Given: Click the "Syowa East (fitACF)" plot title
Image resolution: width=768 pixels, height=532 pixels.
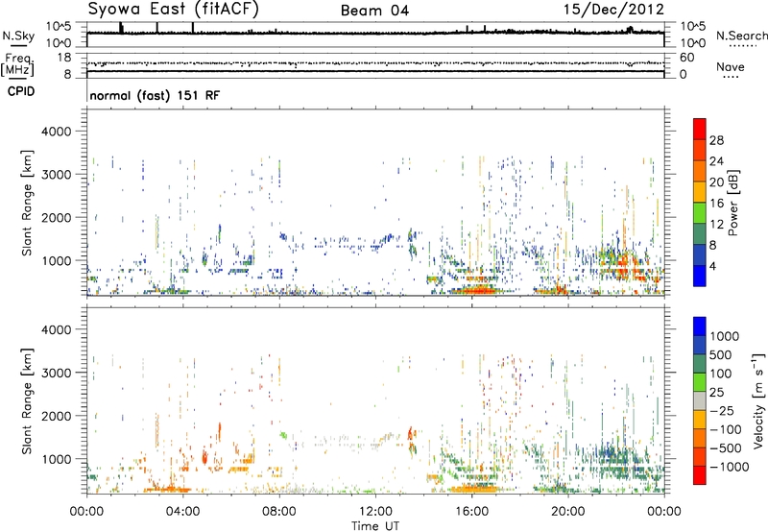Looking at the screenshot, I should click(174, 9).
